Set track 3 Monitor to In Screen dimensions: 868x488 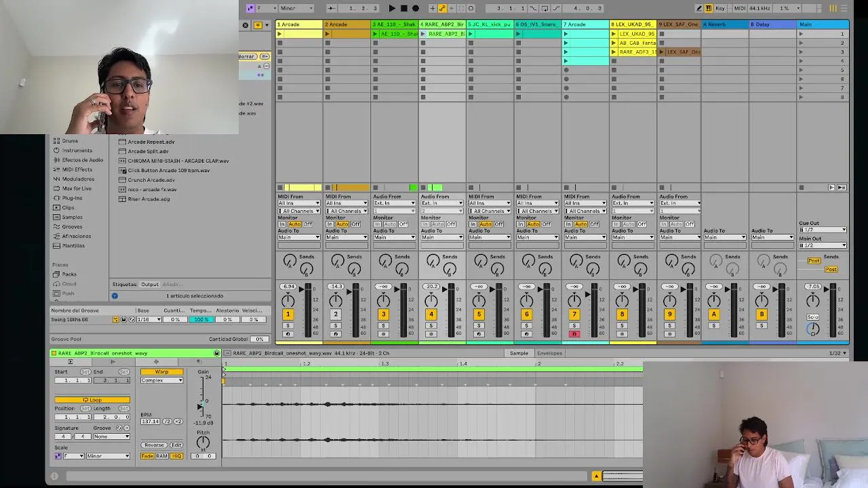pyautogui.click(x=377, y=224)
